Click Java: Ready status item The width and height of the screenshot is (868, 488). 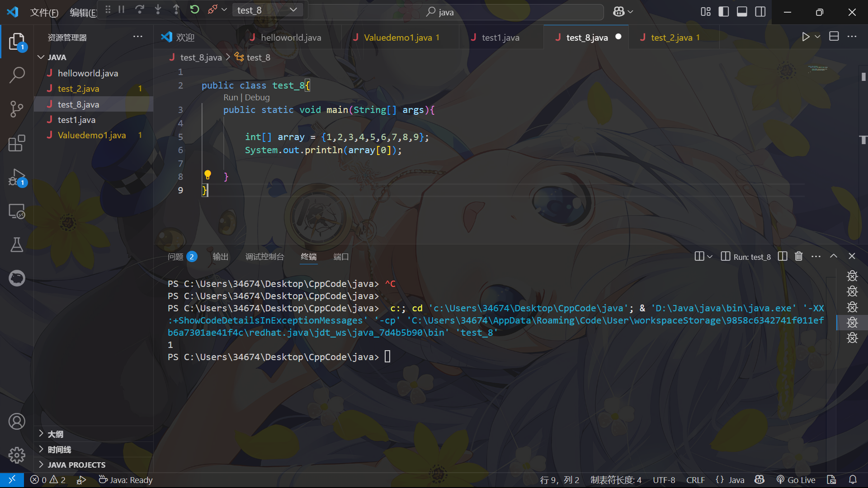pyautogui.click(x=126, y=480)
